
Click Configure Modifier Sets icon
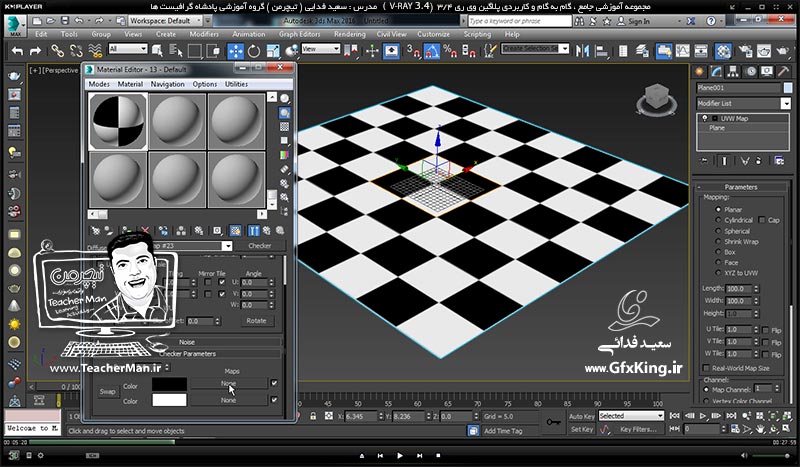(779, 161)
